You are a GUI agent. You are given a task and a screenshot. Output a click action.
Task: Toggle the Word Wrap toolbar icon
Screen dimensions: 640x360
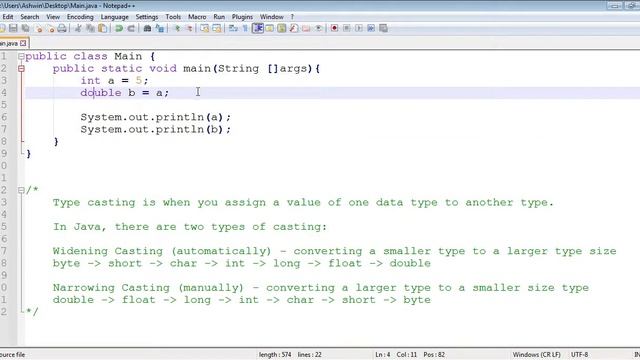[233, 28]
